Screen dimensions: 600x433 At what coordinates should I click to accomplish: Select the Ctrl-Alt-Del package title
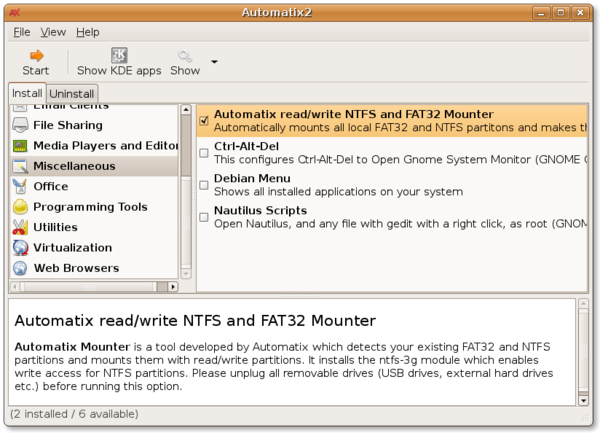pyautogui.click(x=246, y=146)
